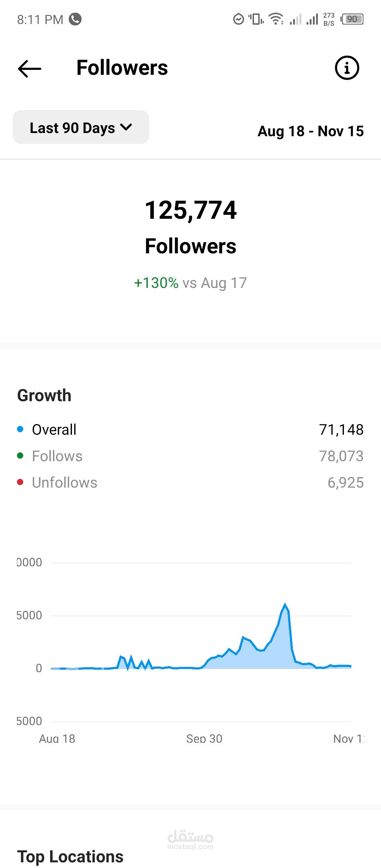381x868 pixels.
Task: Click the blue Overall color dot
Action: point(20,429)
